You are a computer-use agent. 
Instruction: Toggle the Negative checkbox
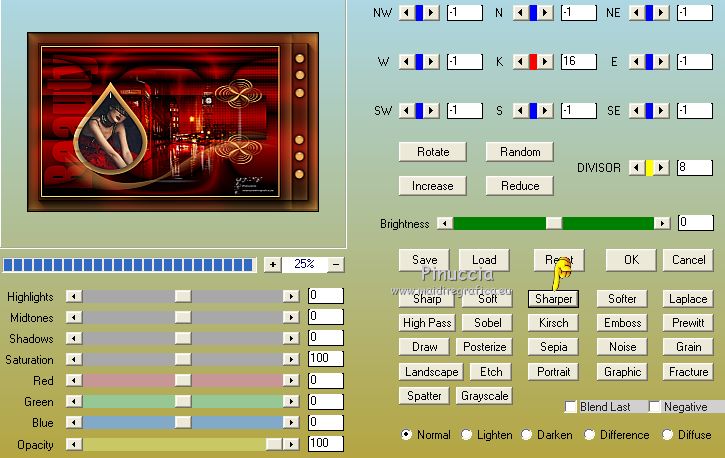click(x=655, y=407)
